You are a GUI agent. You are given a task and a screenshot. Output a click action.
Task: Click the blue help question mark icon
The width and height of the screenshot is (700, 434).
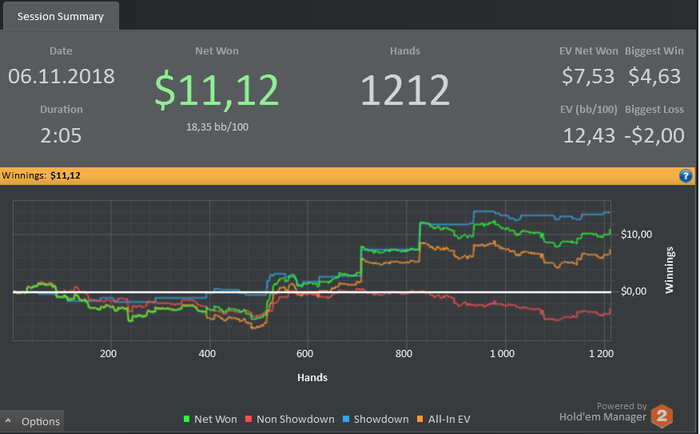pos(686,175)
